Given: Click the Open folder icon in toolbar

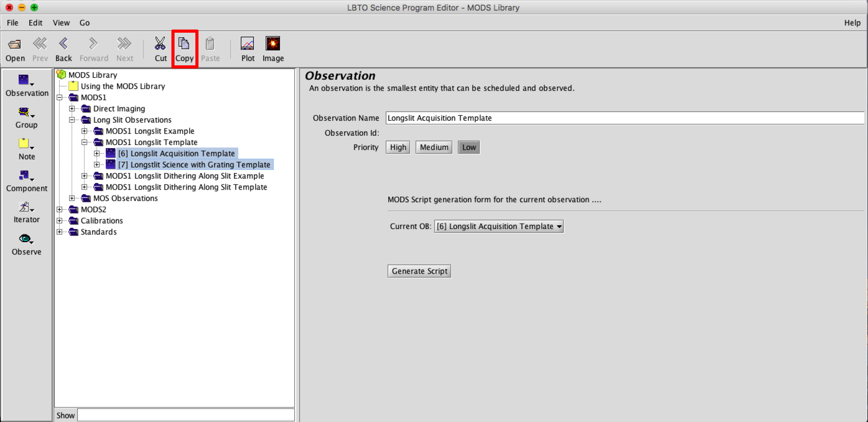Looking at the screenshot, I should coord(15,44).
